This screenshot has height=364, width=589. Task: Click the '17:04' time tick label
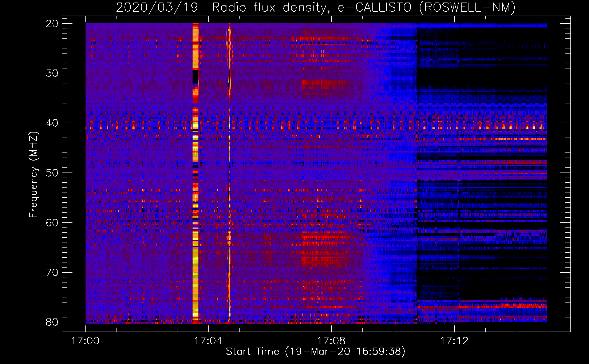pyautogui.click(x=208, y=341)
